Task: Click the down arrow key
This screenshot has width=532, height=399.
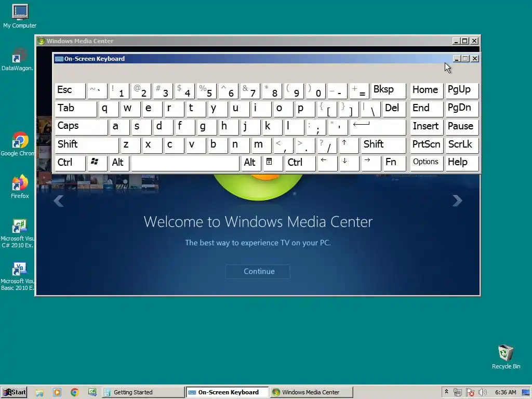Action: (x=349, y=163)
